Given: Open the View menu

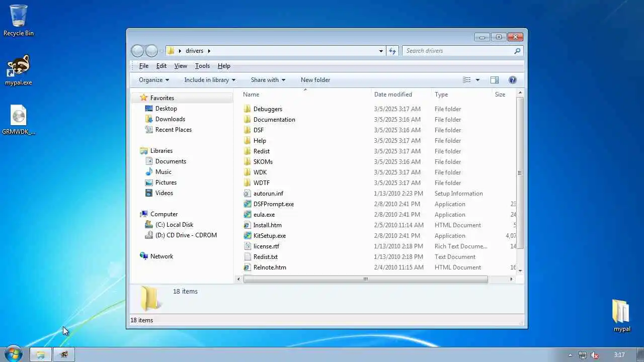Looking at the screenshot, I should tap(181, 66).
